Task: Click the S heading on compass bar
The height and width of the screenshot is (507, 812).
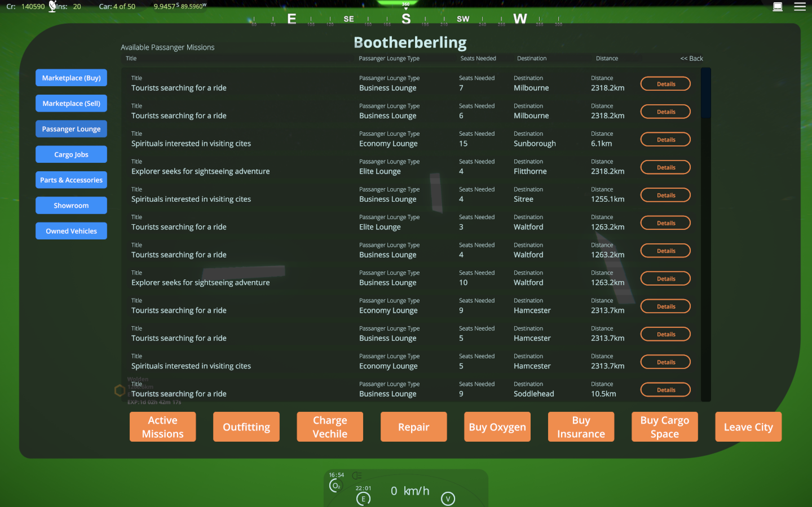Action: [406, 19]
